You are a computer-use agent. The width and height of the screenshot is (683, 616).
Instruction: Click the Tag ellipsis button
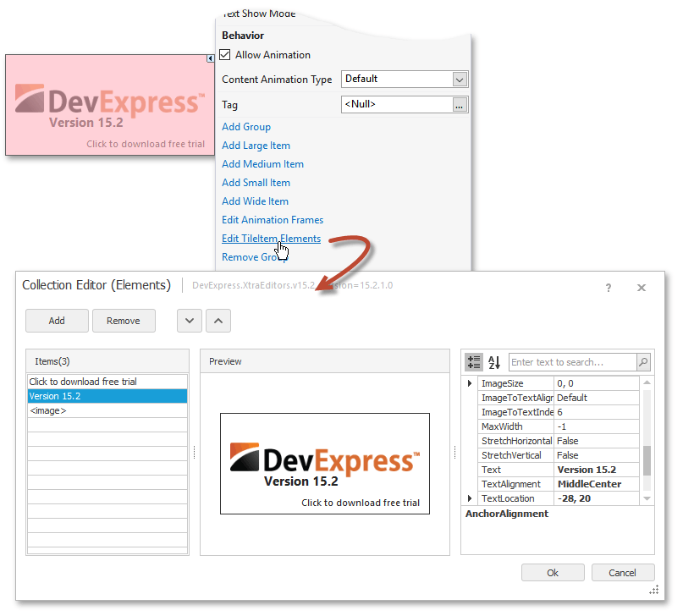pos(459,105)
